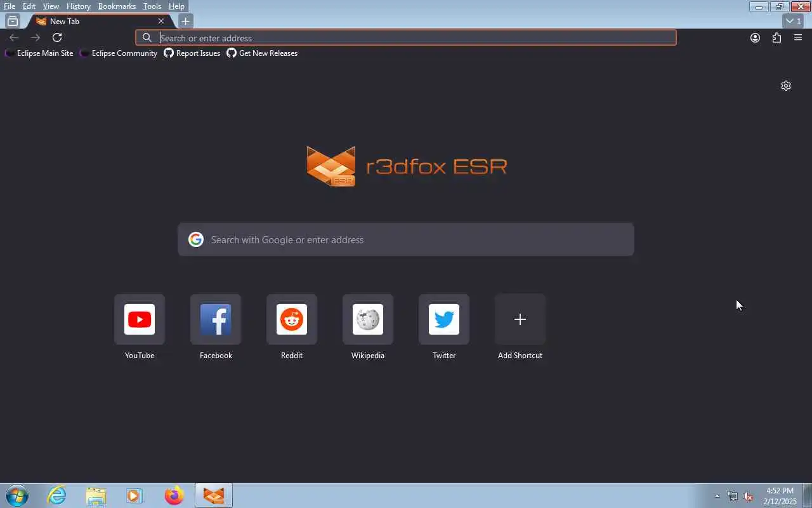Open the Eclipse Community bookmark
This screenshot has width=812, height=508.
click(119, 53)
